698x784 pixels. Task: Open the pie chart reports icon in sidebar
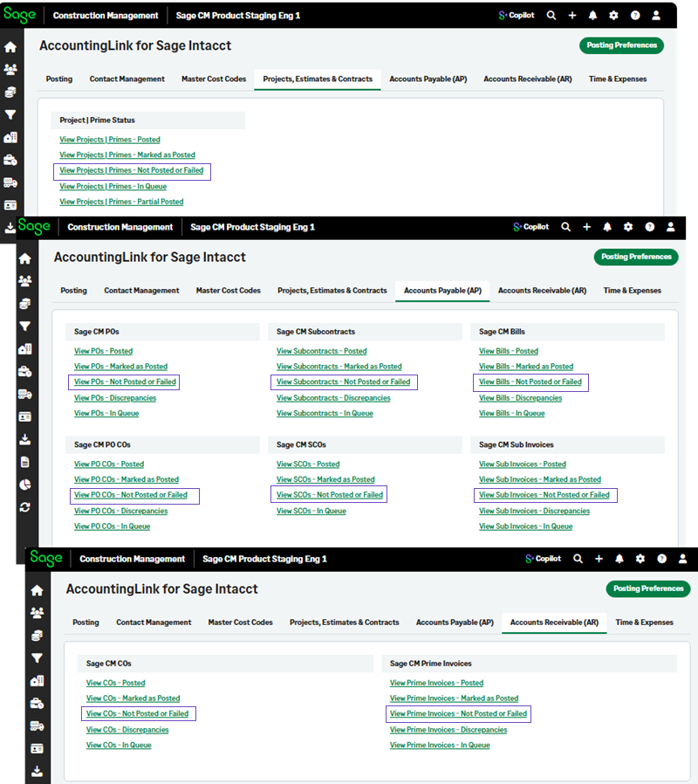pos(24,485)
